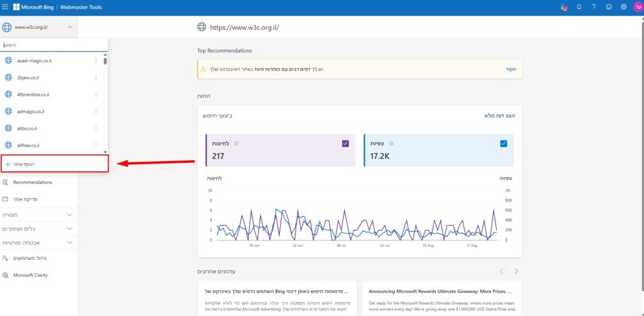Open more options for asael-magic.co.il

(x=96, y=60)
